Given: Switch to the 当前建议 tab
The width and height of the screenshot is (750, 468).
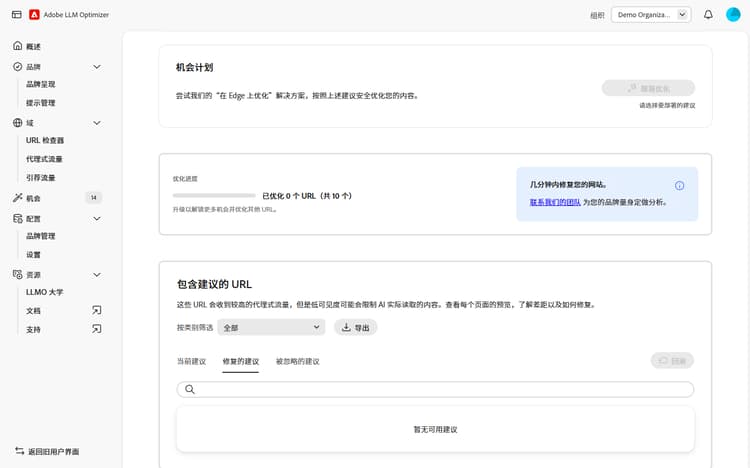Looking at the screenshot, I should tap(191, 361).
